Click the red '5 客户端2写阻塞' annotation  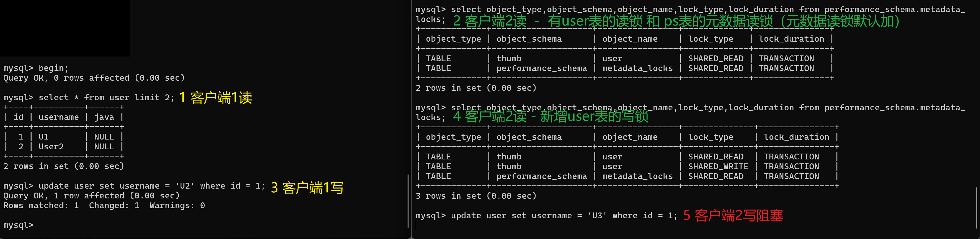coord(733,215)
